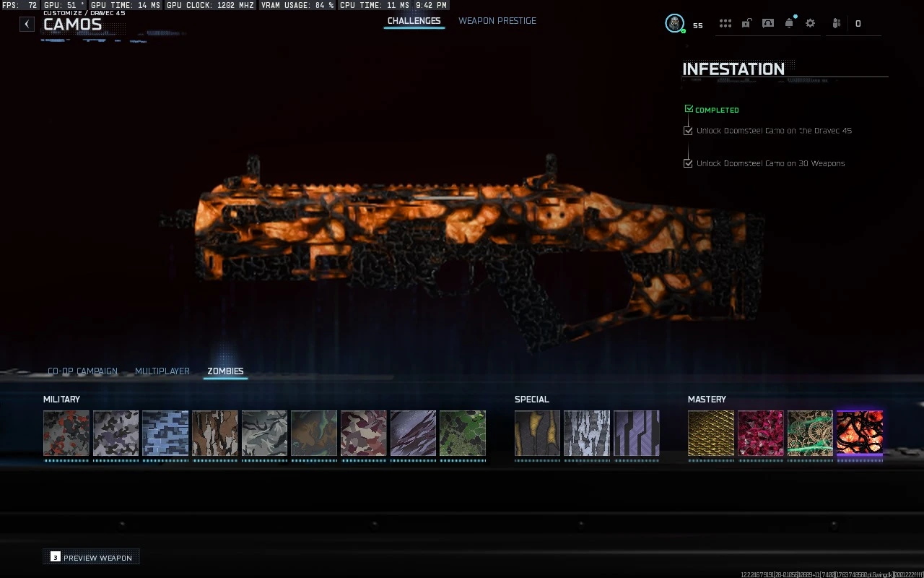Click the unlocked padlock icon

coord(746,23)
